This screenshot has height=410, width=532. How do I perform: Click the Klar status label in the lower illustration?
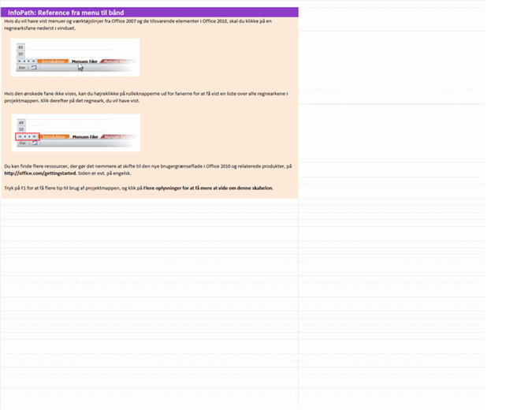pos(22,143)
